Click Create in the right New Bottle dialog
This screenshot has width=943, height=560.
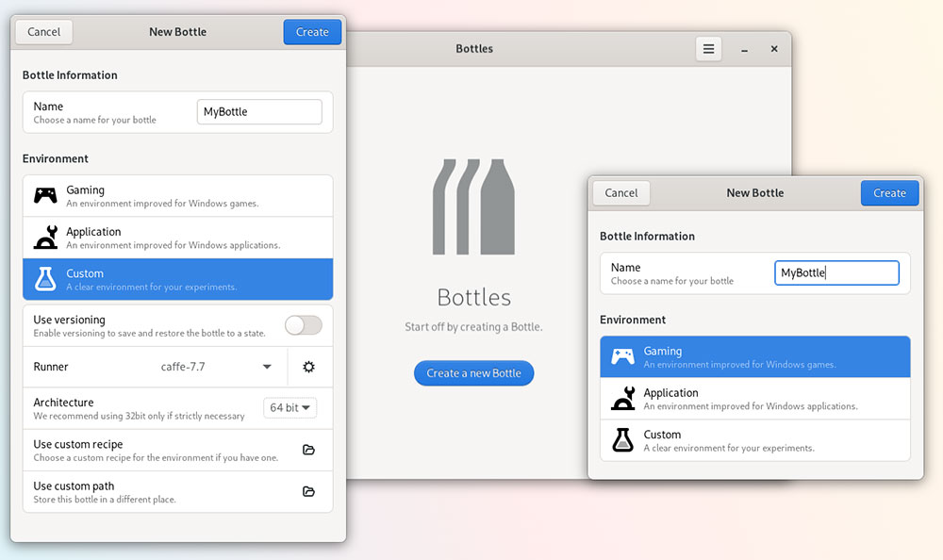click(889, 193)
